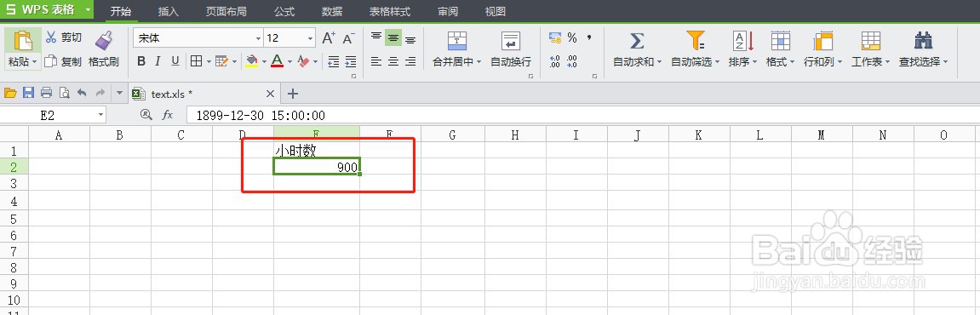Decrease indent icon
The height and width of the screenshot is (315, 980).
(x=334, y=61)
